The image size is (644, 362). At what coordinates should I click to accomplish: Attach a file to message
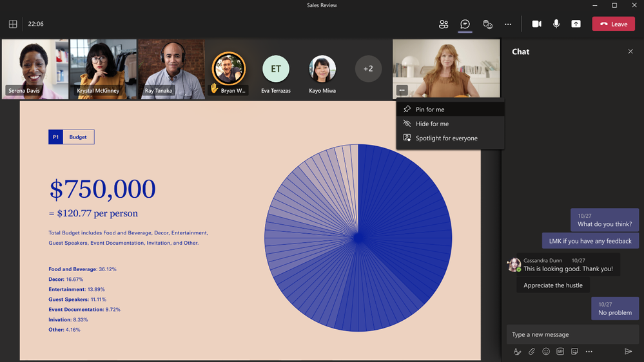pyautogui.click(x=531, y=351)
